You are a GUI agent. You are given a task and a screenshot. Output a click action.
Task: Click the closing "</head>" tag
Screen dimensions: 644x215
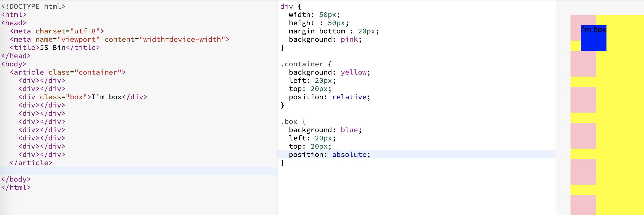16,56
